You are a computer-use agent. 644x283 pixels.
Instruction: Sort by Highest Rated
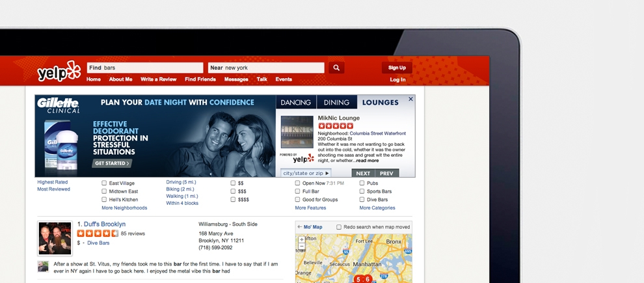pos(53,182)
